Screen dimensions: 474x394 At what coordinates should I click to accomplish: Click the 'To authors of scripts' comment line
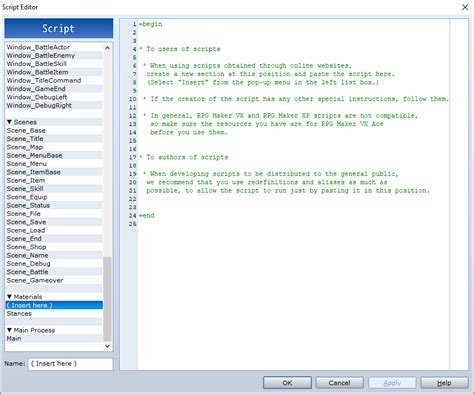184,157
